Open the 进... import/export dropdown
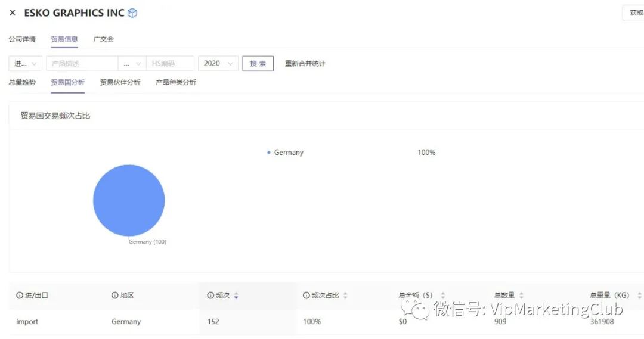The width and height of the screenshot is (644, 339). tap(26, 64)
